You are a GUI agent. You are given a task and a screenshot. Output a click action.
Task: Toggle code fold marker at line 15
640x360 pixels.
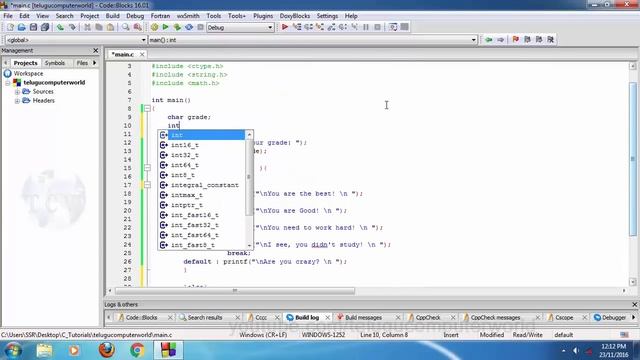point(147,168)
